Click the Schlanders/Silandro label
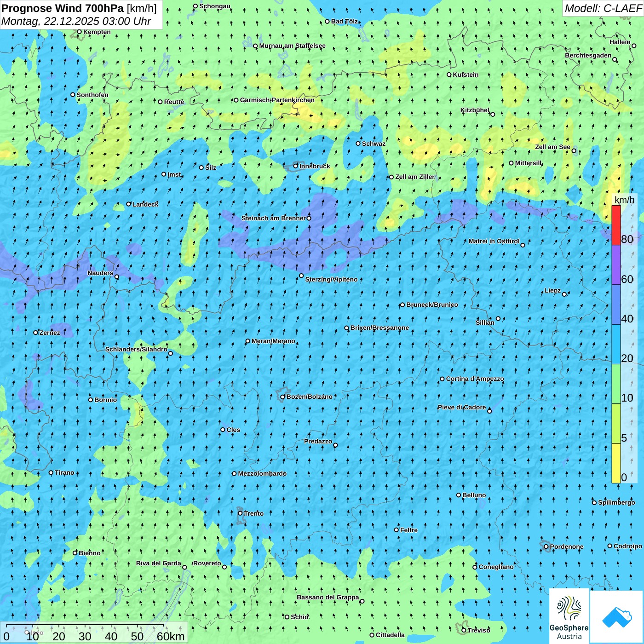Image resolution: width=644 pixels, height=644 pixels. click(136, 349)
